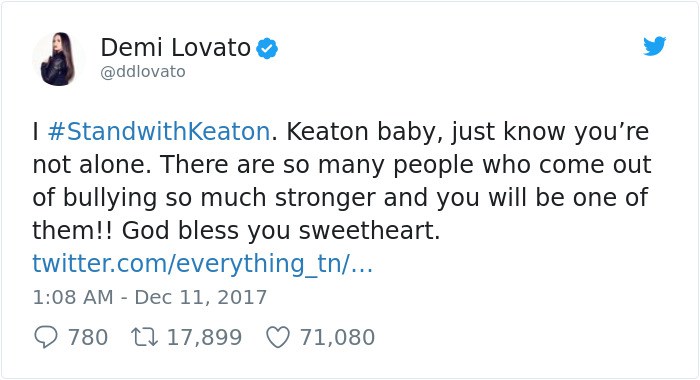
Task: Click the Dec 11, 2017 date
Action: [200, 297]
